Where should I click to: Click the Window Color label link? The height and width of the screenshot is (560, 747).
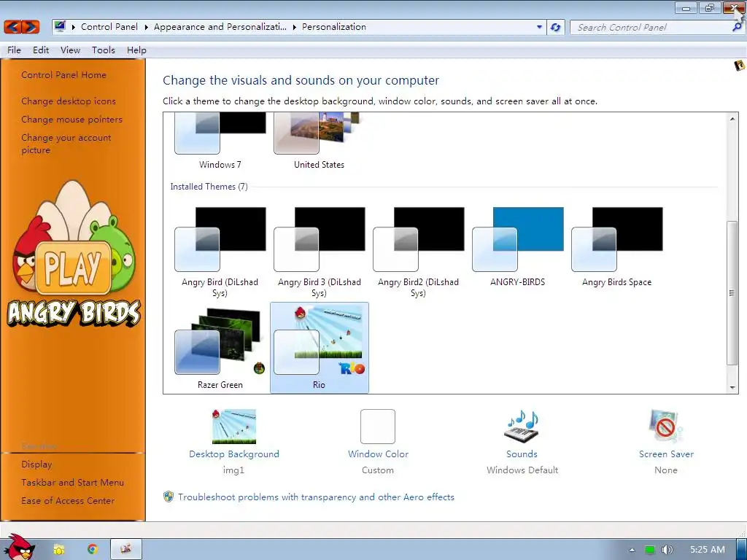(379, 454)
